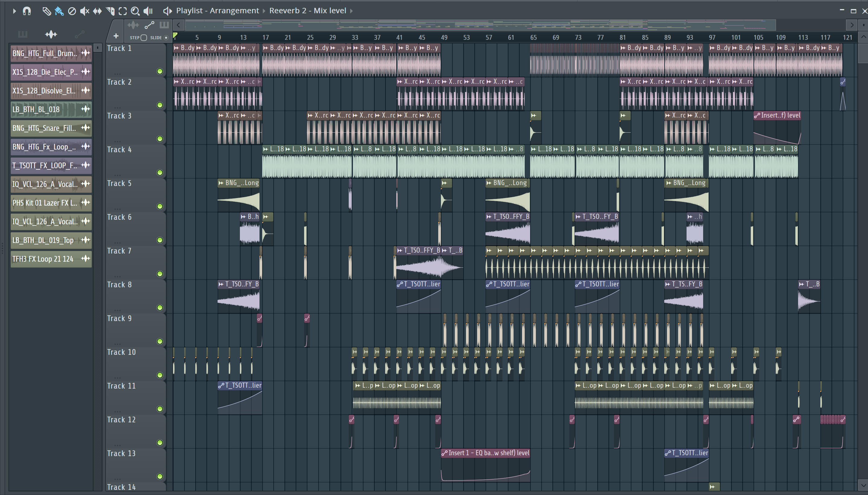Mute Track 2 with its green light

click(160, 105)
